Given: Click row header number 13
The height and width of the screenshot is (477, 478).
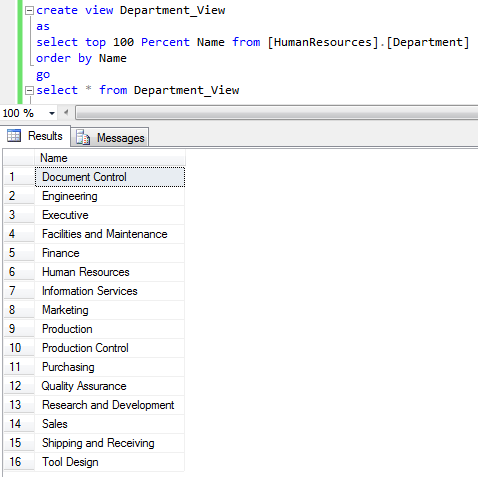Looking at the screenshot, I should click(19, 405).
